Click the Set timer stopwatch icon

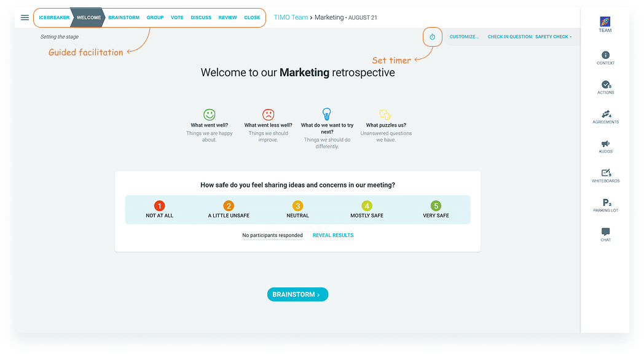(433, 37)
